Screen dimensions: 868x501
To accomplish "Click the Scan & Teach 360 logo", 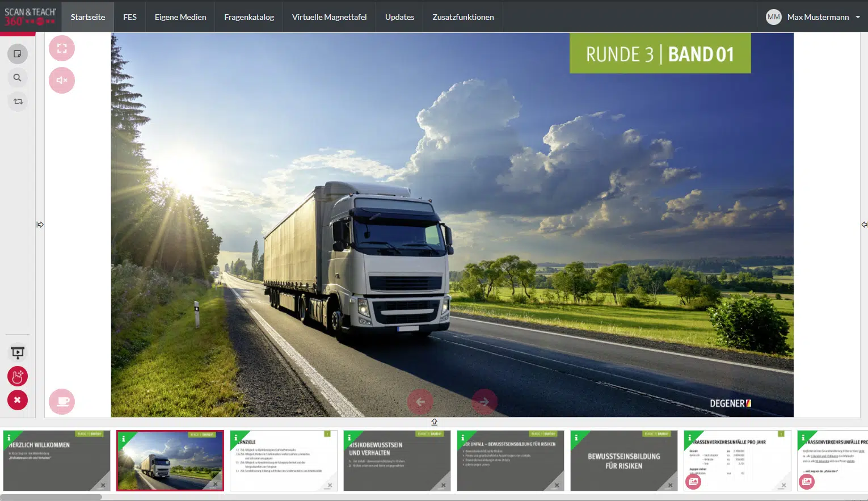I will click(30, 17).
